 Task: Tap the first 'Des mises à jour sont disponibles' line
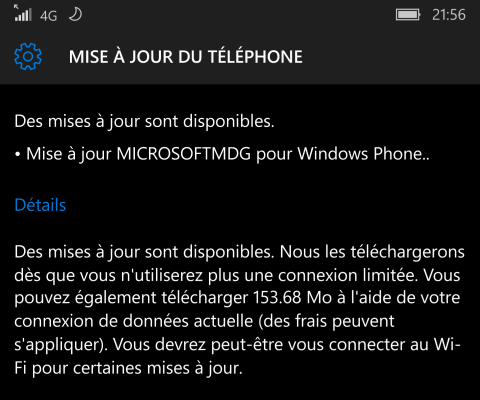coord(144,122)
